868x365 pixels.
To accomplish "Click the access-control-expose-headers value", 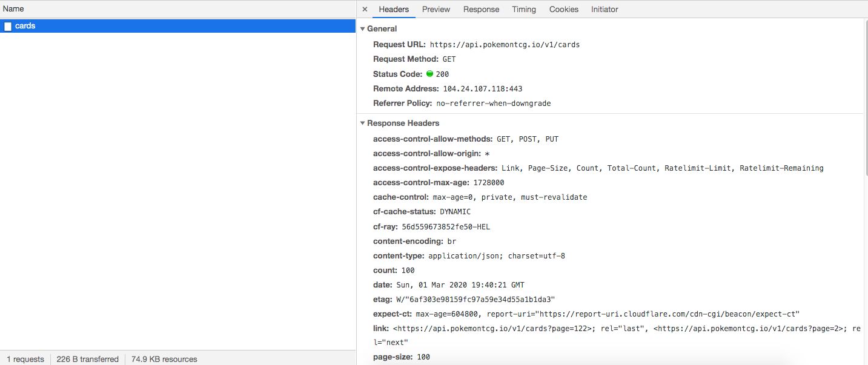I will [x=662, y=168].
